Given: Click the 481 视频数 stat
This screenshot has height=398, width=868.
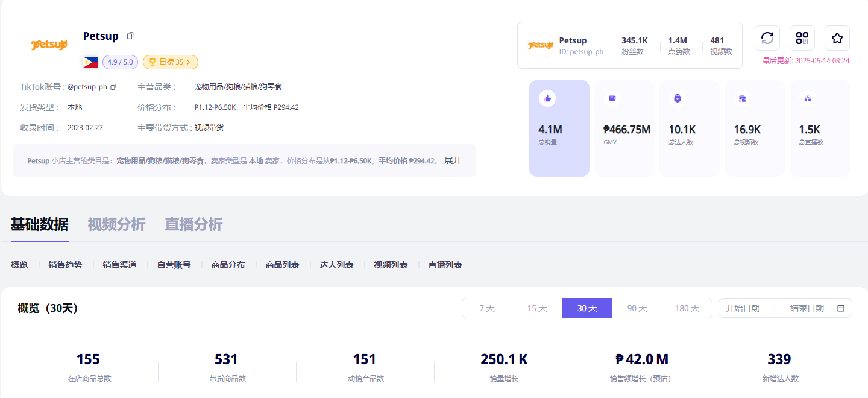Looking at the screenshot, I should pyautogui.click(x=721, y=46).
